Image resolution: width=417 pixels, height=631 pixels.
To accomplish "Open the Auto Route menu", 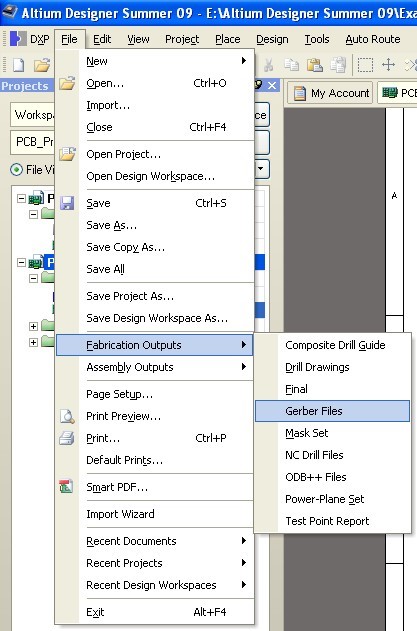I will pyautogui.click(x=373, y=39).
